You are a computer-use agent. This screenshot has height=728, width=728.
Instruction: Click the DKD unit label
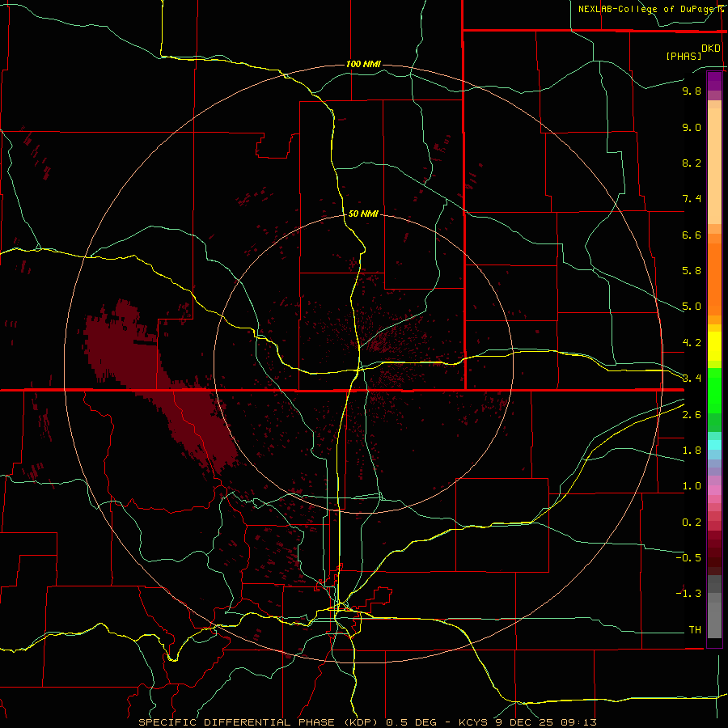pos(711,49)
